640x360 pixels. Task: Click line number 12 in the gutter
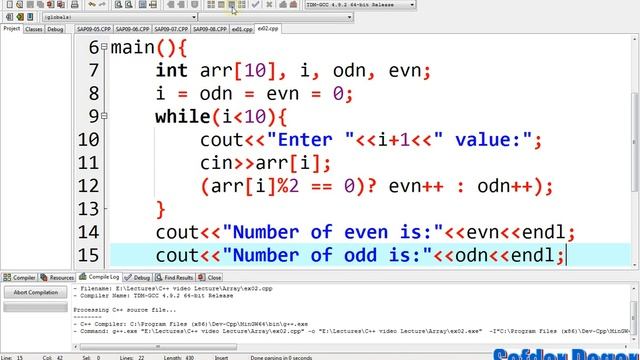click(x=89, y=186)
